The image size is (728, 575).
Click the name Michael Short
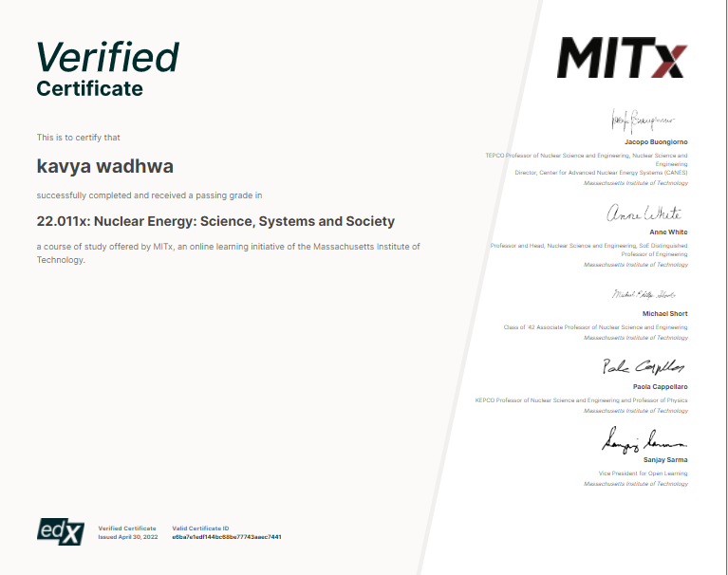click(664, 314)
